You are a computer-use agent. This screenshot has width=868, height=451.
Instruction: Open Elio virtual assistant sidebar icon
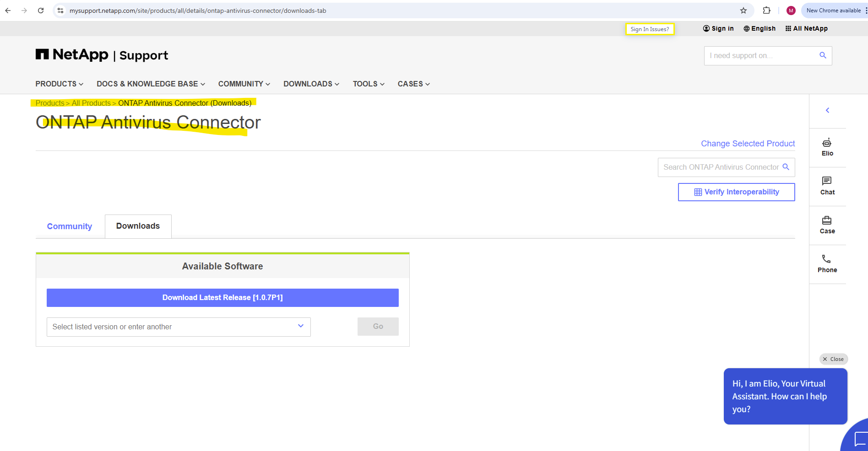(827, 147)
